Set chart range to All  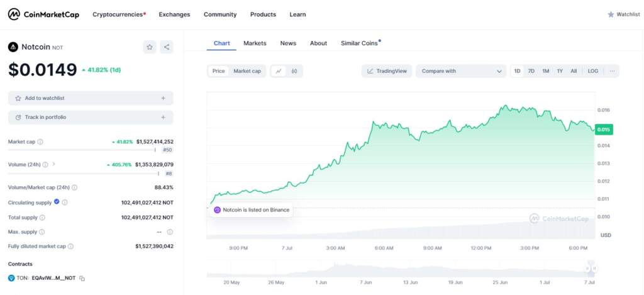tap(574, 71)
